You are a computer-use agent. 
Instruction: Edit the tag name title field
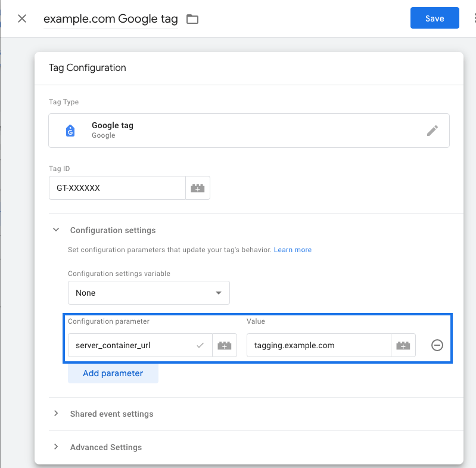111,19
